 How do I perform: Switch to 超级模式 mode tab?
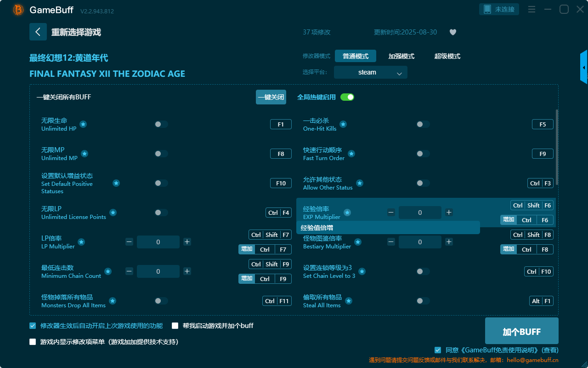point(447,56)
